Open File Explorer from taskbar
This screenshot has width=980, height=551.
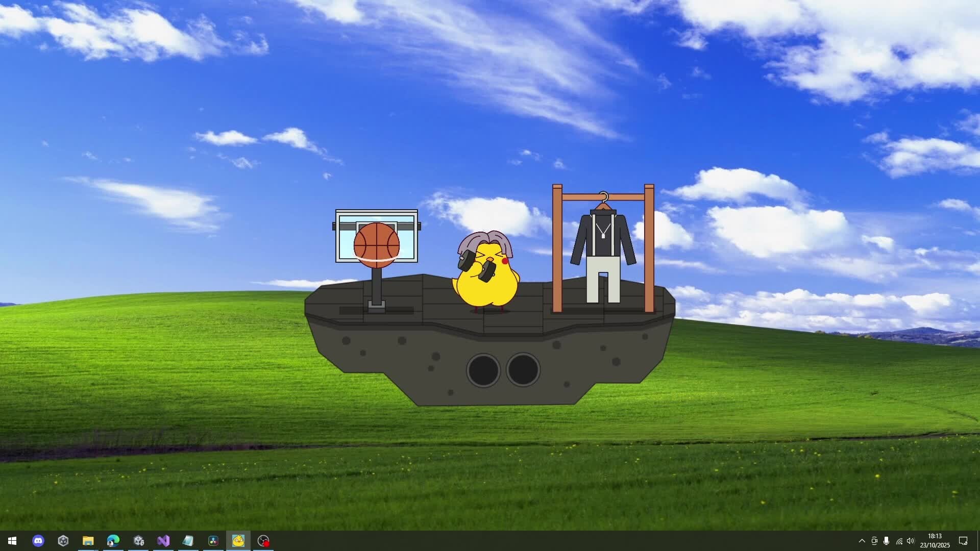(88, 541)
